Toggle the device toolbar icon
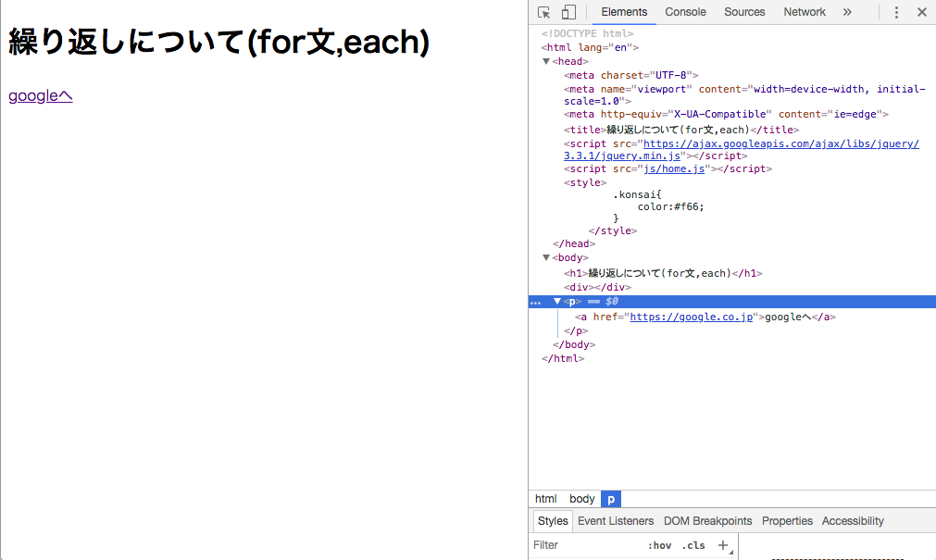The image size is (936, 560). [568, 12]
